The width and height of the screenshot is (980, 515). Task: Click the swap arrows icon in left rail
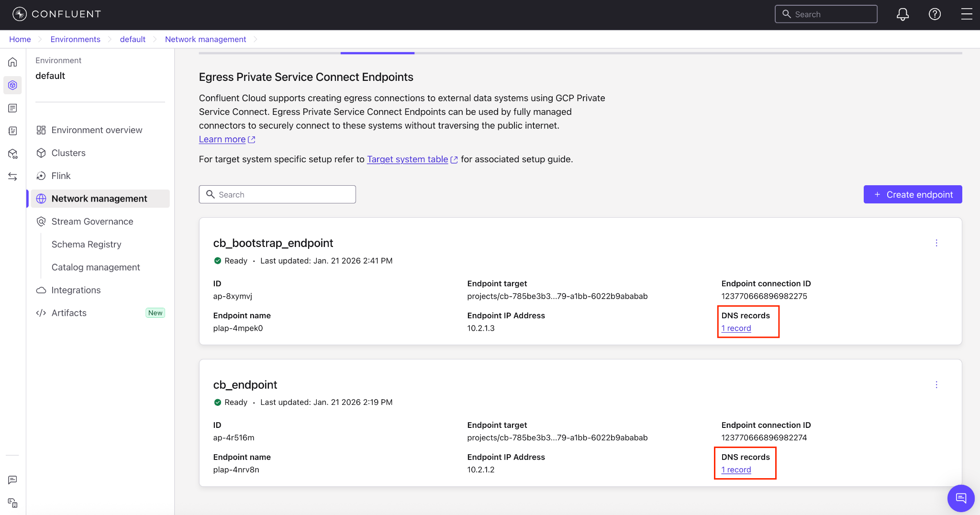click(13, 177)
